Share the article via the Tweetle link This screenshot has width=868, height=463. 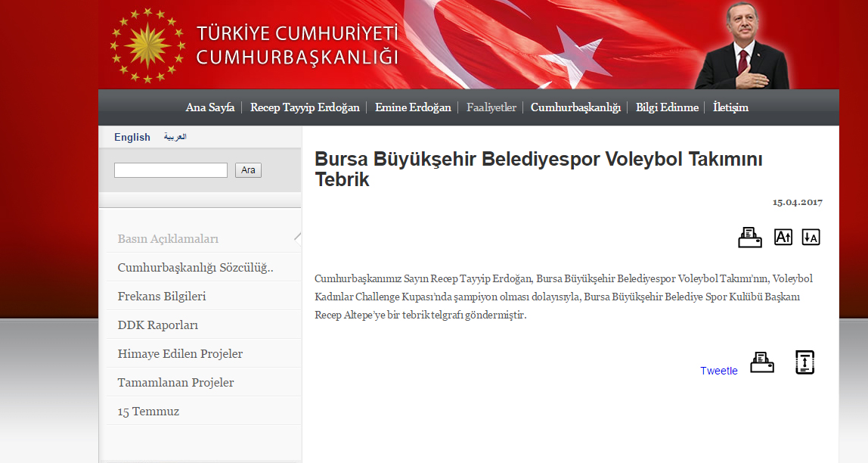(x=718, y=371)
